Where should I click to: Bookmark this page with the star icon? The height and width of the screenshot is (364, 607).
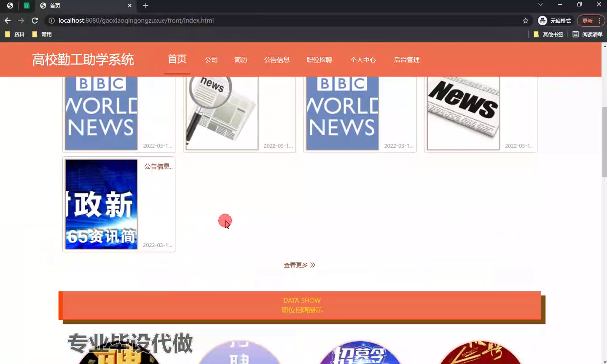pyautogui.click(x=525, y=21)
